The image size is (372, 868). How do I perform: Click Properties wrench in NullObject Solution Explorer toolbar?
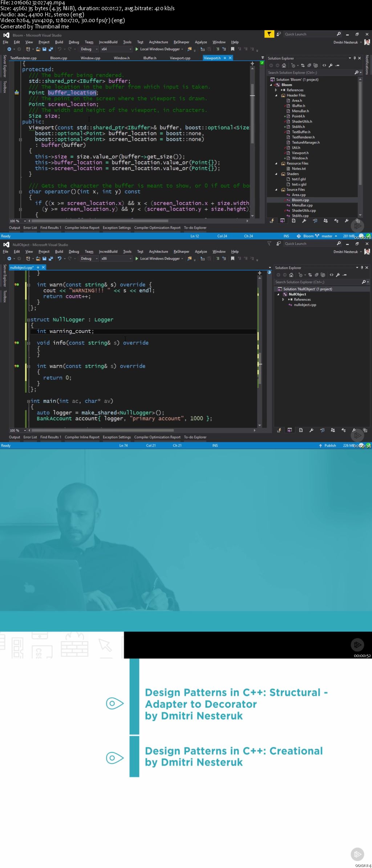click(x=338, y=275)
